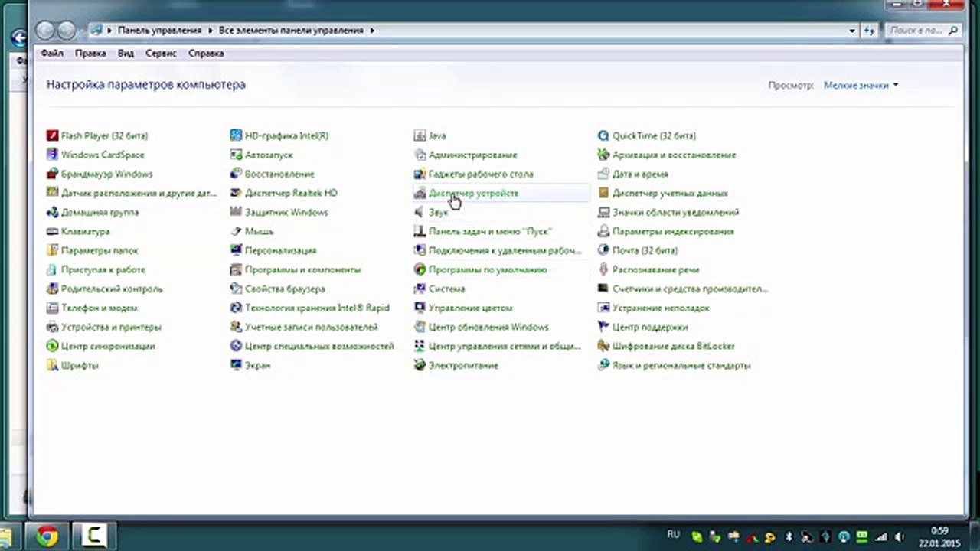The height and width of the screenshot is (551, 980).
Task: Expand the address bar history dropdown arrow
Action: click(852, 31)
